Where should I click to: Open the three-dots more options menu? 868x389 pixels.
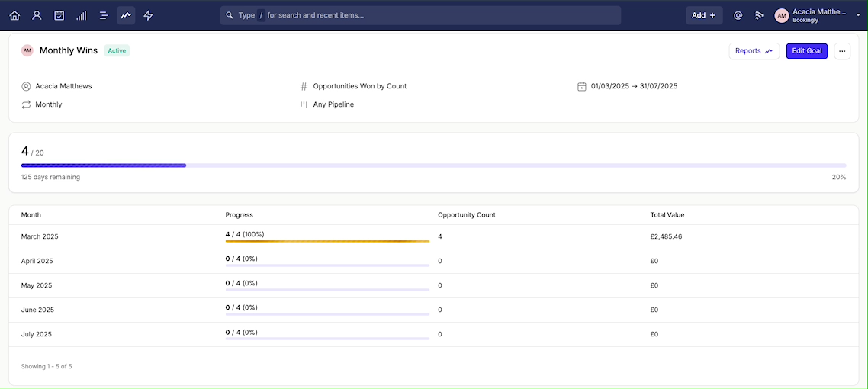[842, 51]
